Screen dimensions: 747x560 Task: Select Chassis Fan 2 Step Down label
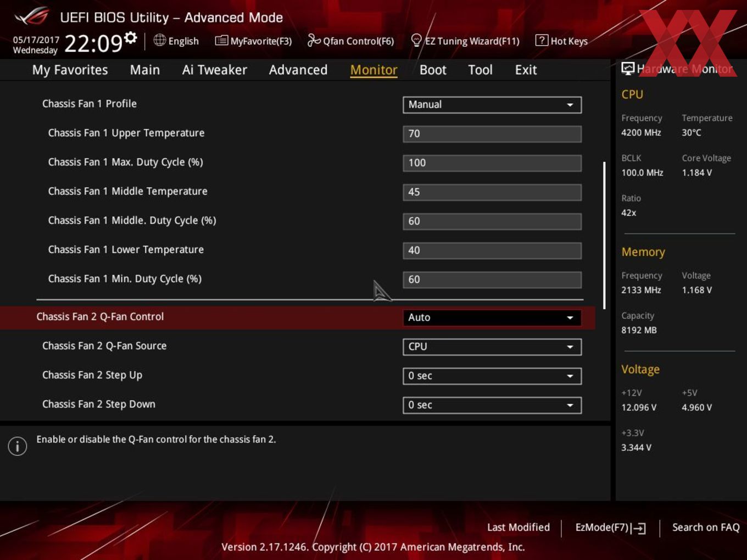coord(99,404)
